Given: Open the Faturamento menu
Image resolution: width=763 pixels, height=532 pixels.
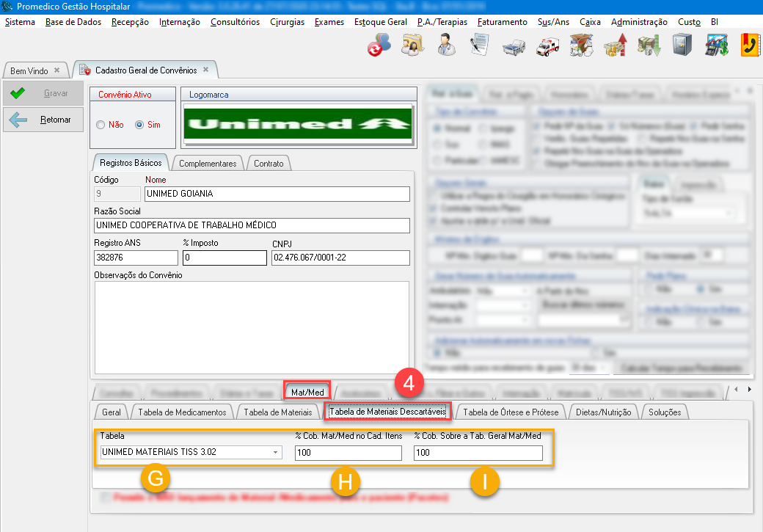Looking at the screenshot, I should [502, 22].
